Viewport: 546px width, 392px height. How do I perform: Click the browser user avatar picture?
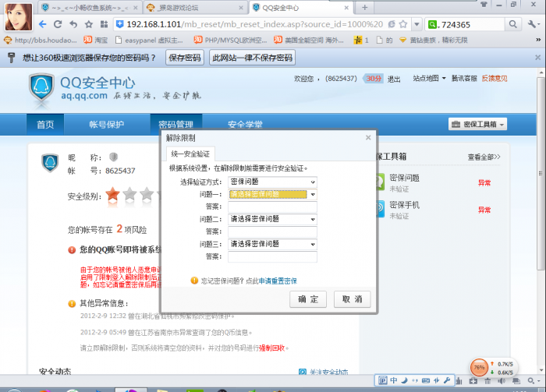19,16
